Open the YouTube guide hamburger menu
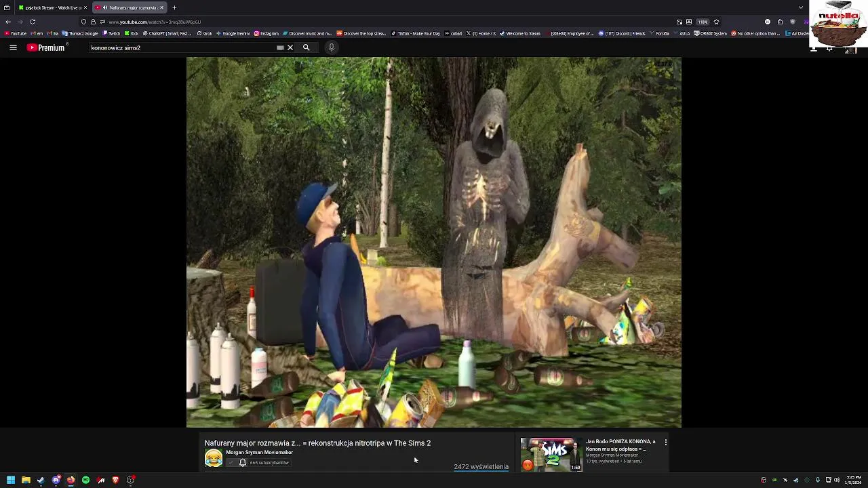 click(13, 47)
